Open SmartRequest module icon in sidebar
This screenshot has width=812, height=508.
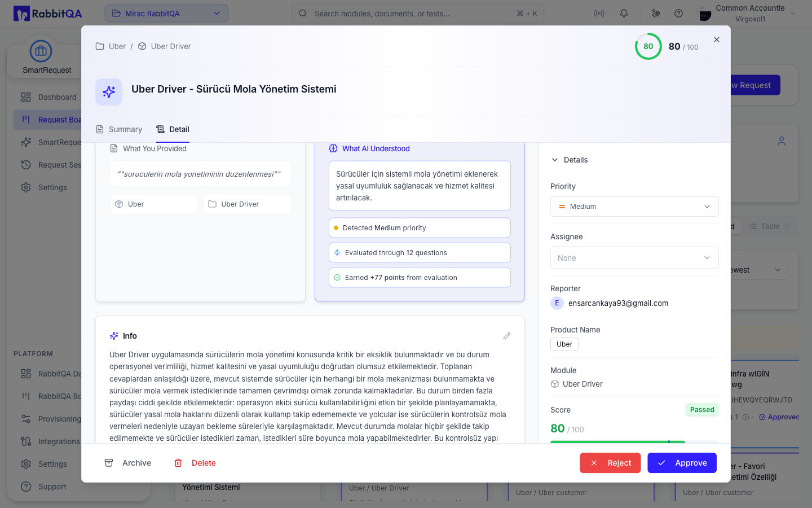coord(41,51)
